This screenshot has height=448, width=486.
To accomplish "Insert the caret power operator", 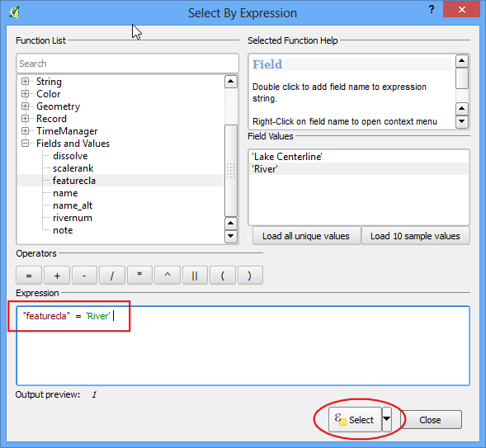I will [x=168, y=275].
